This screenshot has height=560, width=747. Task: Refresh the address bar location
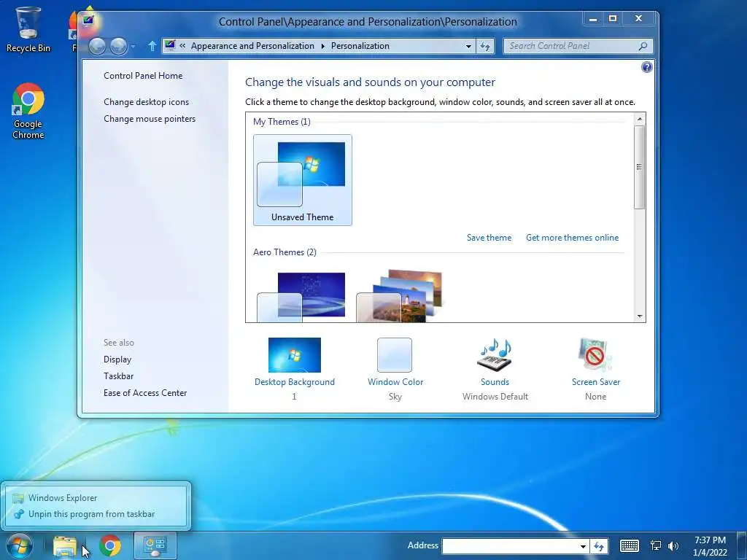(485, 46)
